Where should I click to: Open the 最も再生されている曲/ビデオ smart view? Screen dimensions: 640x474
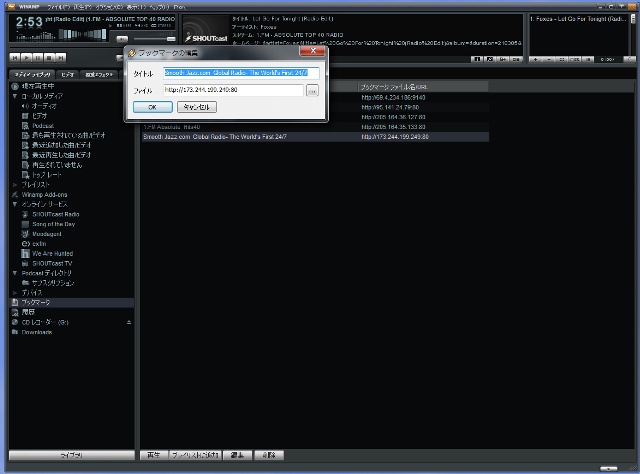click(69, 136)
